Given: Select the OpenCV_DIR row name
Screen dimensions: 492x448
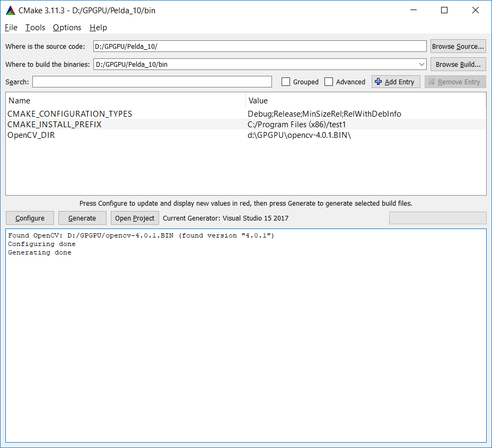Looking at the screenshot, I should pyautogui.click(x=31, y=135).
